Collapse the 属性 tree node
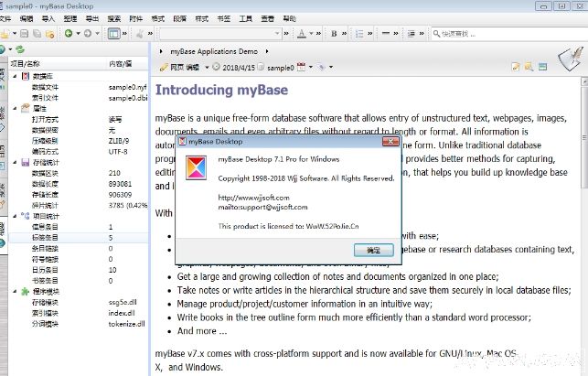Viewport: 588px width, 376px height. pos(15,109)
